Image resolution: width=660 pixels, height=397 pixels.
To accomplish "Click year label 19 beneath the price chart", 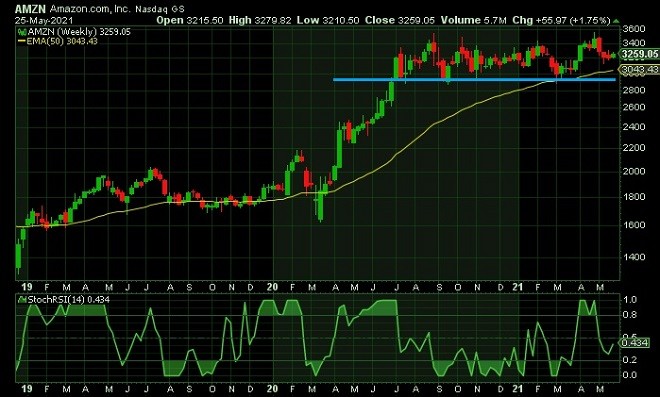I will pyautogui.click(x=27, y=287).
